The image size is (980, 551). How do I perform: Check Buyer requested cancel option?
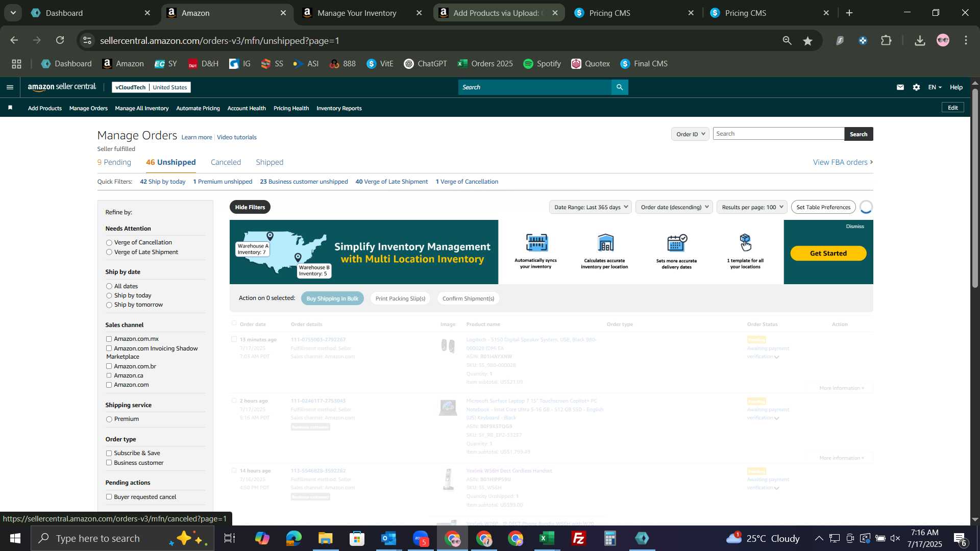109,497
